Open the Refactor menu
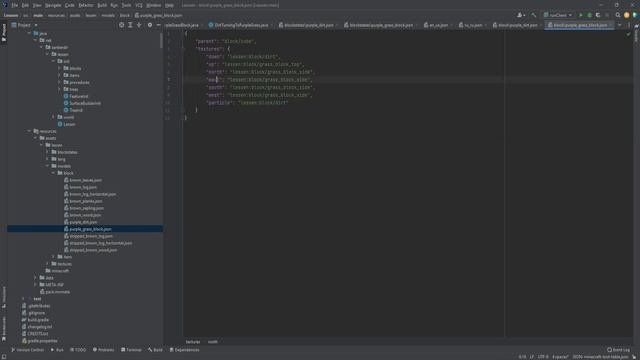 [86, 5]
